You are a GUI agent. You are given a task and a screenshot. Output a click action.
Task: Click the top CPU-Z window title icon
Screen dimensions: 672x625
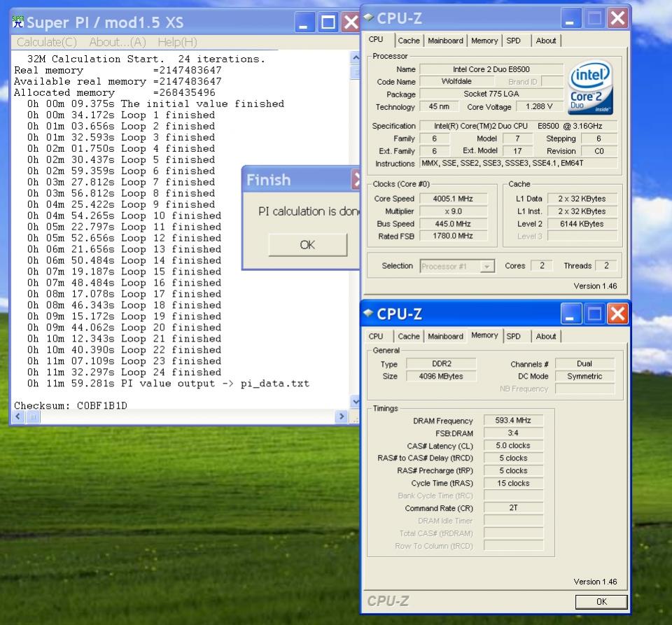369,17
